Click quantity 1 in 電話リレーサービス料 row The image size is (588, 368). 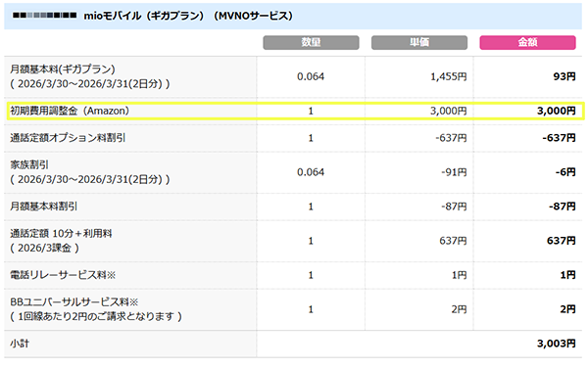311,275
